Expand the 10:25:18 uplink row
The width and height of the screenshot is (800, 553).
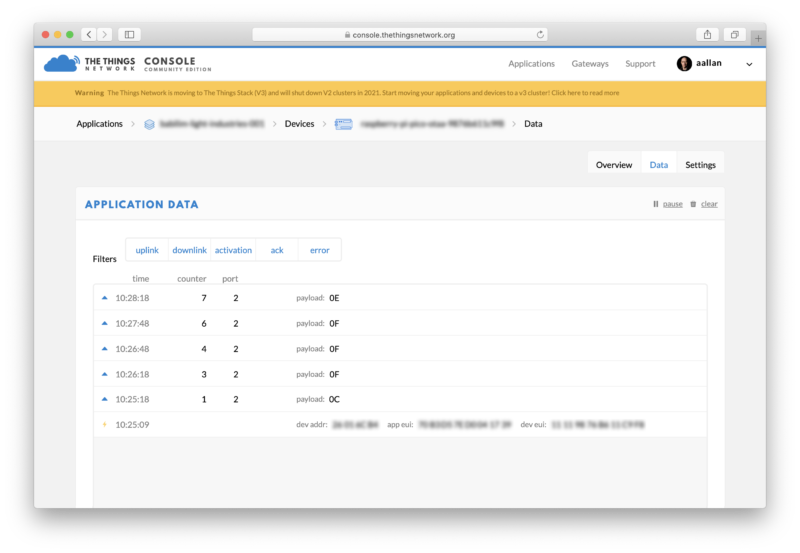[400, 399]
